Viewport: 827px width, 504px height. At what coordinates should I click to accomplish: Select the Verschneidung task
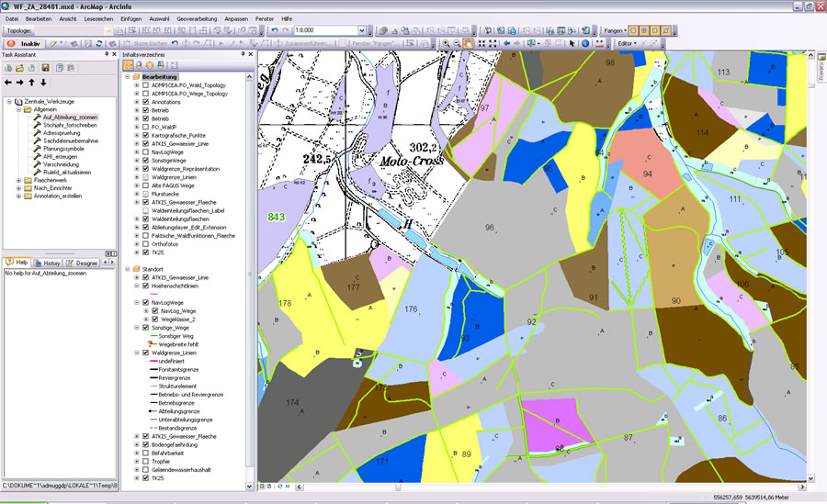coord(62,164)
